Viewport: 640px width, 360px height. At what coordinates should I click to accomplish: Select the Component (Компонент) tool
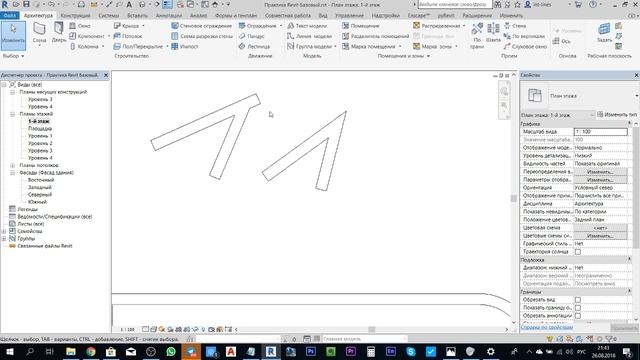tap(89, 36)
